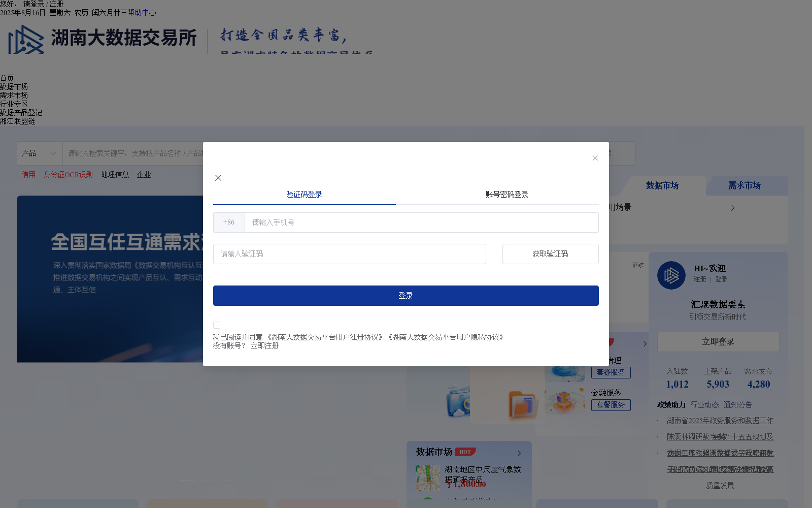812x508 pixels.
Task: Click the 需求发布 4,280 statistic
Action: [758, 378]
